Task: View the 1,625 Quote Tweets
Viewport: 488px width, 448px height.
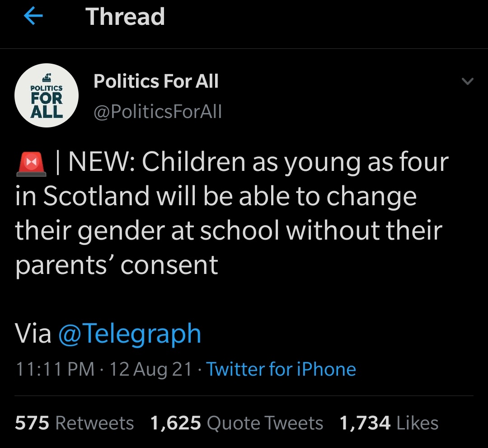Action: pyautogui.click(x=236, y=423)
